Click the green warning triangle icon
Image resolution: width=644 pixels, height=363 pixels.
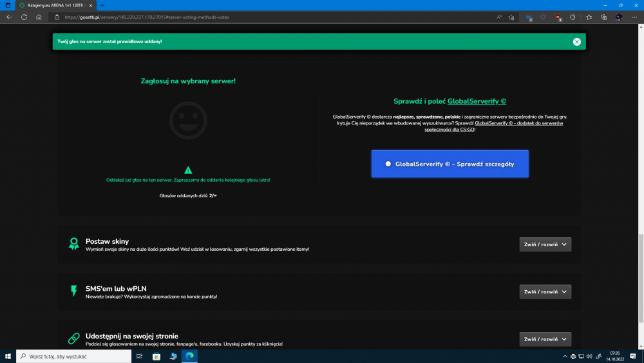click(188, 170)
